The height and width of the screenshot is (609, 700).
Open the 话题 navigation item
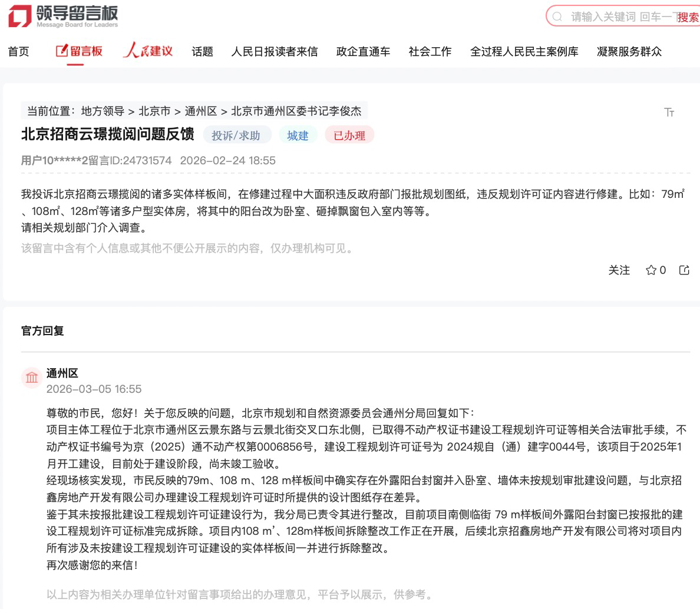point(202,52)
